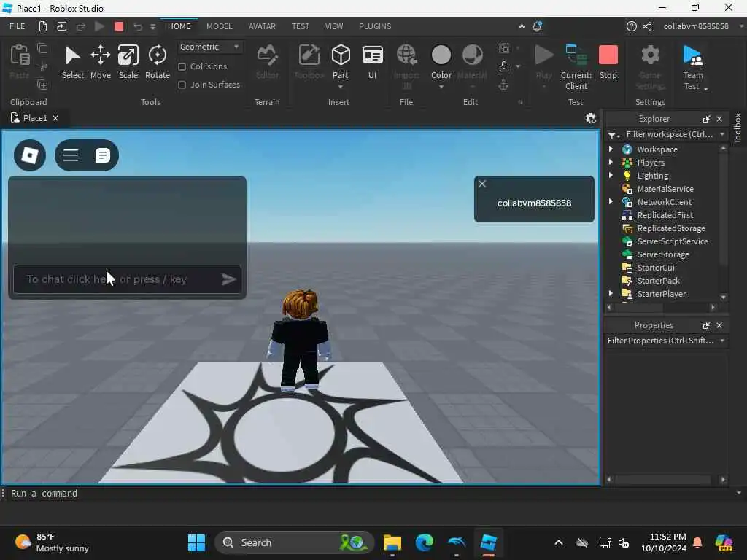Expand the NetworkClient tree node
Viewport: 747px width, 560px height.
click(611, 201)
